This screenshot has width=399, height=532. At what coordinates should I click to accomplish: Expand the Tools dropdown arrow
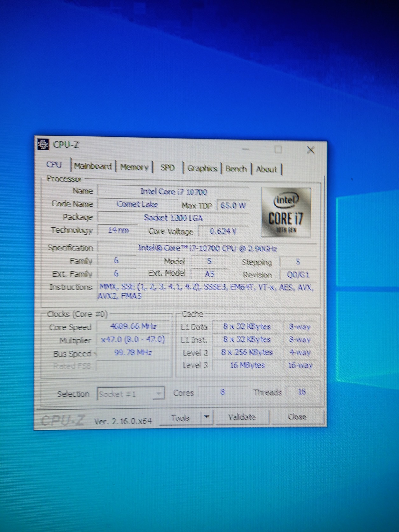click(207, 417)
